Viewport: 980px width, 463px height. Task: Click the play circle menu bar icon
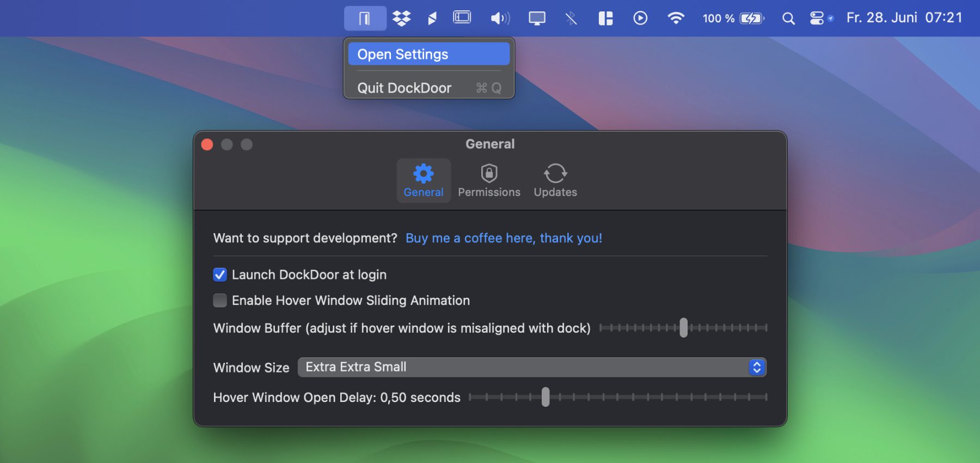640,19
